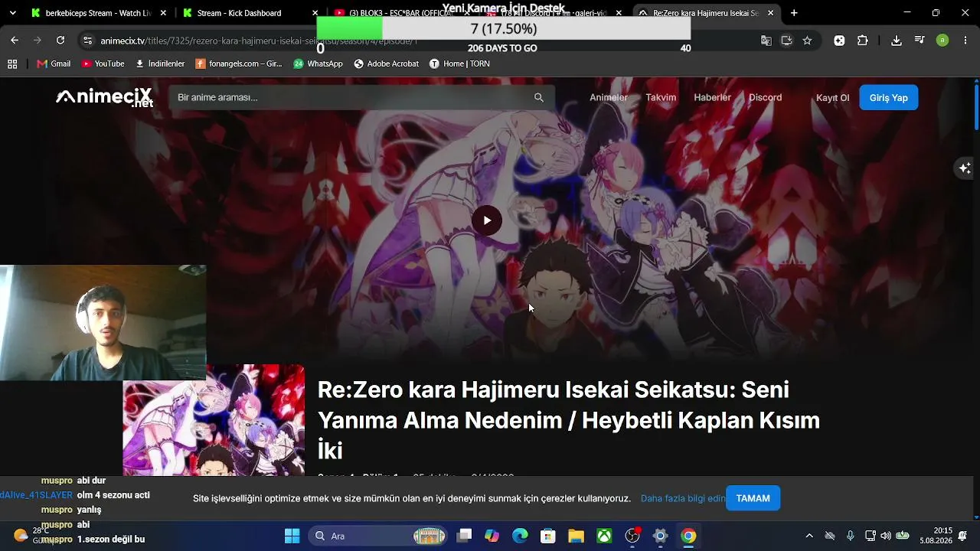Open Xbox app from taskbar

point(604,536)
